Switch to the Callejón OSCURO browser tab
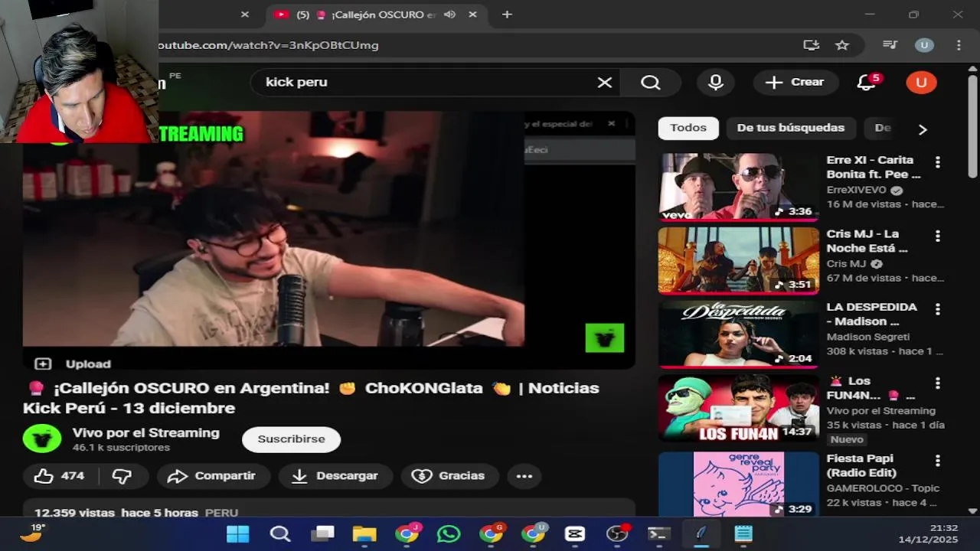 tap(375, 15)
